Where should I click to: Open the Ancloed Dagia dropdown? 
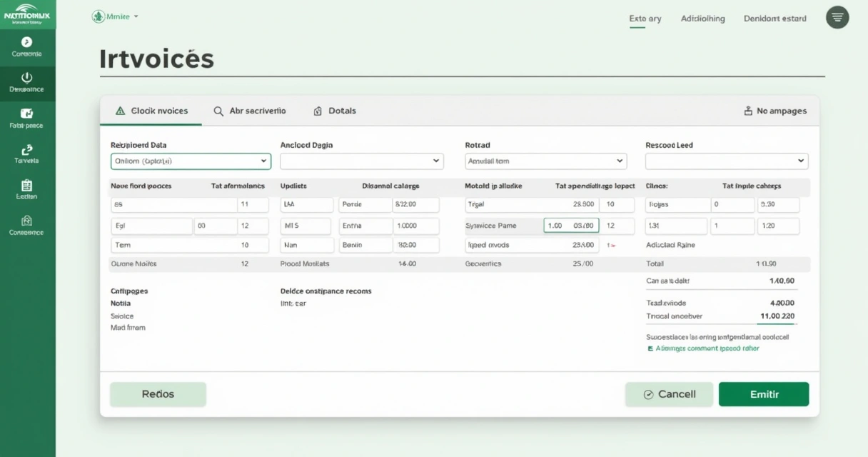click(x=361, y=161)
